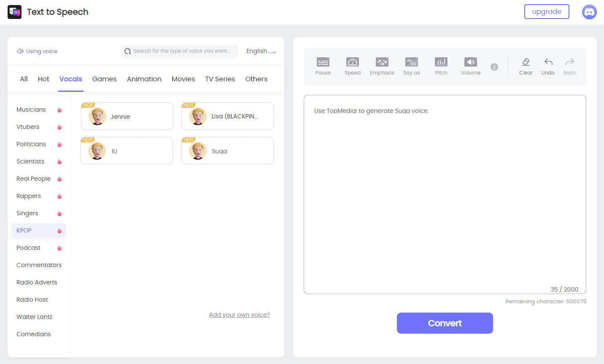Select Walter Lantz category
This screenshot has height=364, width=604.
click(x=34, y=317)
